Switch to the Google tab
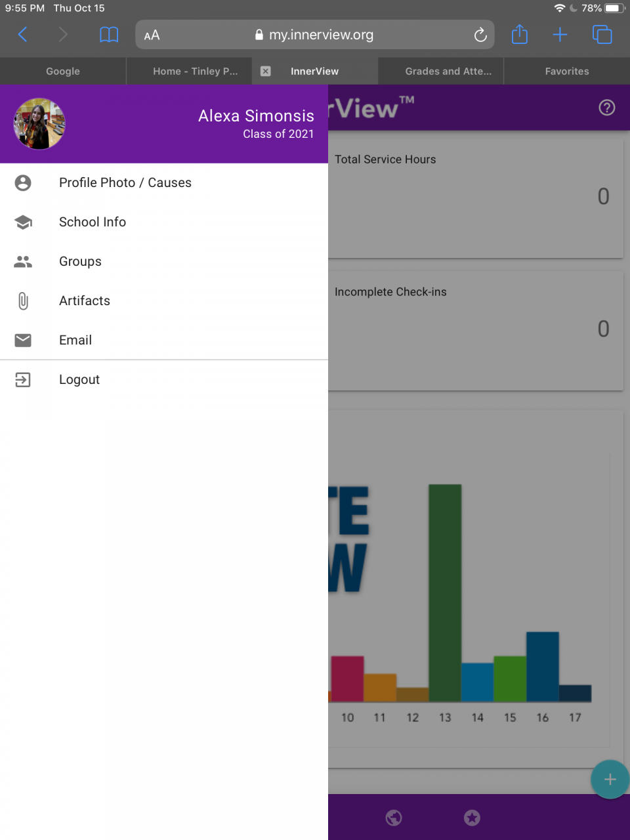This screenshot has height=840, width=630. click(x=63, y=71)
